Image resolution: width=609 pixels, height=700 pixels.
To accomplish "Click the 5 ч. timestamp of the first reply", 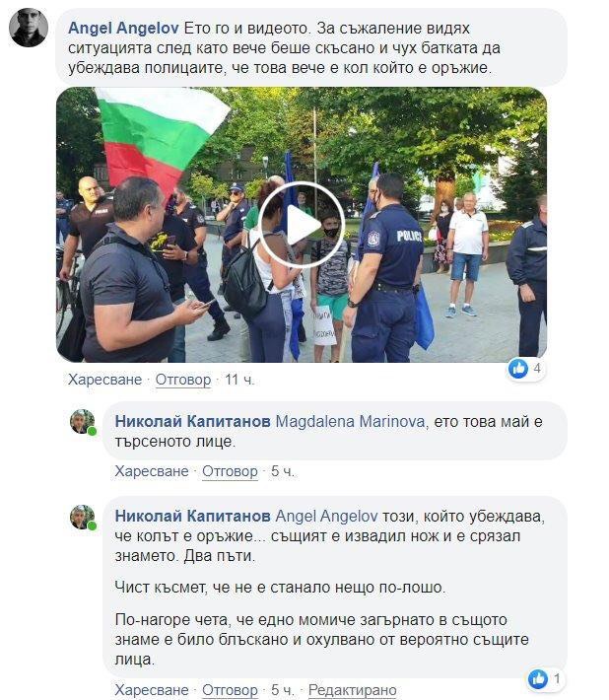I will click(283, 471).
